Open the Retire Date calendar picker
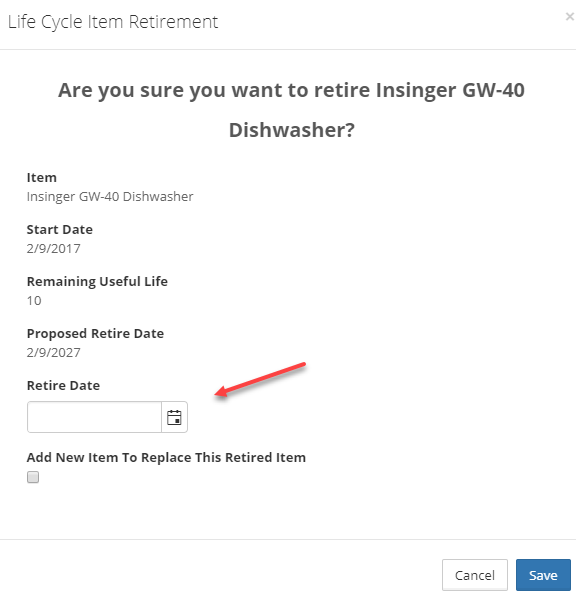576x595 pixels. tap(174, 417)
